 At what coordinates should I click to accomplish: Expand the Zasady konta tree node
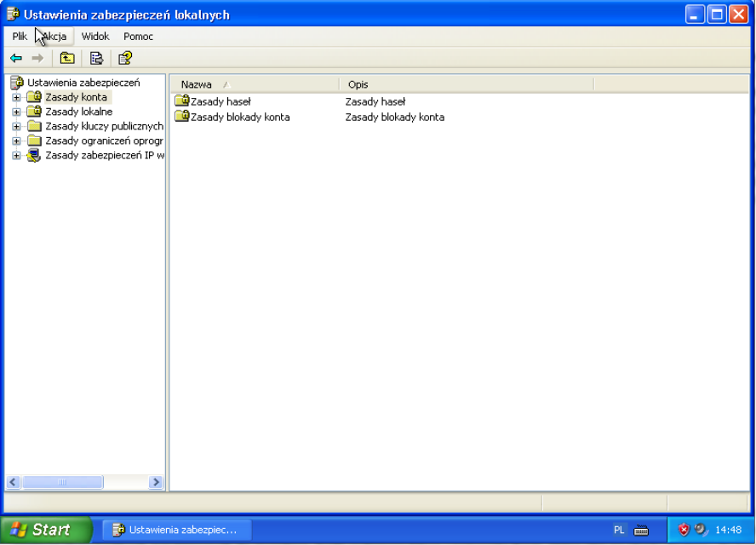[16, 98]
